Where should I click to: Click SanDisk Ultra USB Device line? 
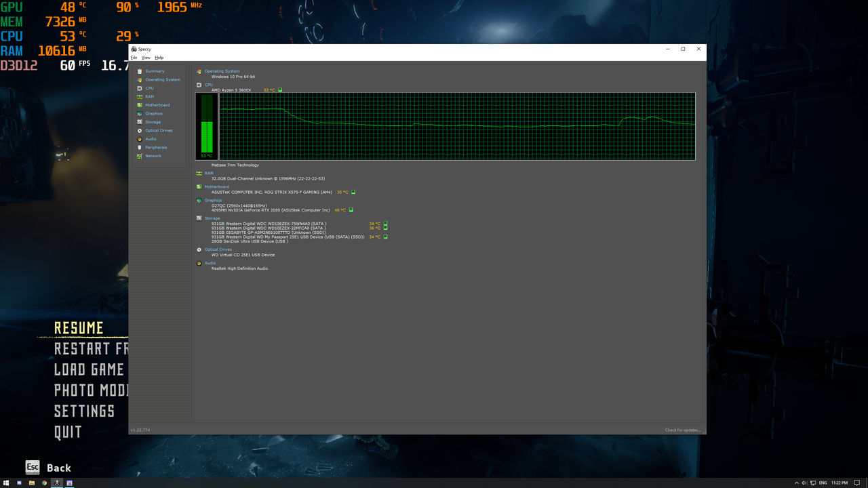pyautogui.click(x=250, y=241)
